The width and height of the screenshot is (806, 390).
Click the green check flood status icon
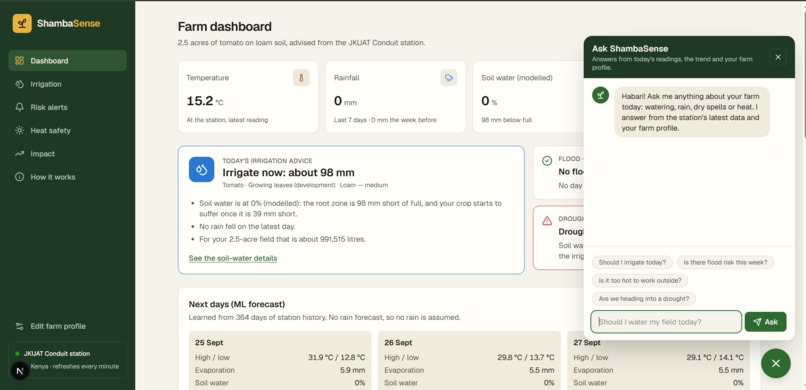(x=547, y=161)
